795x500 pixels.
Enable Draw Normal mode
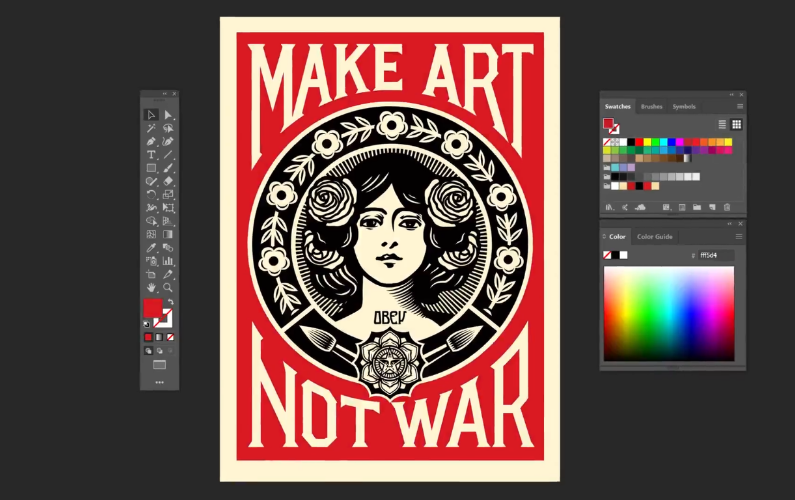148,350
